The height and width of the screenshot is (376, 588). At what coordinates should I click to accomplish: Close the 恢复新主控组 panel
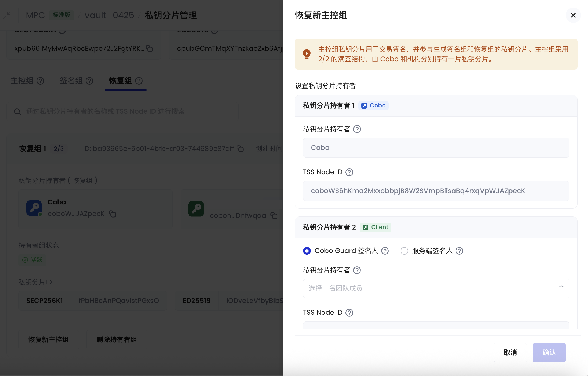tap(573, 15)
